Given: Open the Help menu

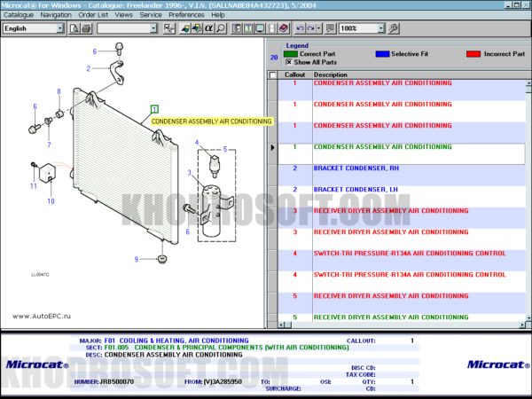Looking at the screenshot, I should pos(218,15).
